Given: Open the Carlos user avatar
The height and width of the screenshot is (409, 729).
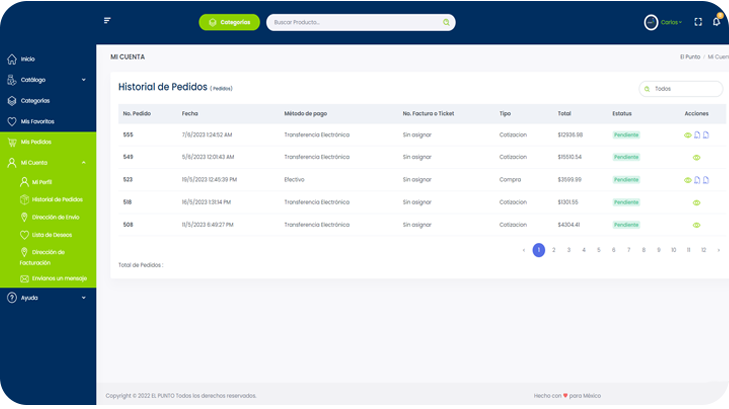Looking at the screenshot, I should click(651, 22).
